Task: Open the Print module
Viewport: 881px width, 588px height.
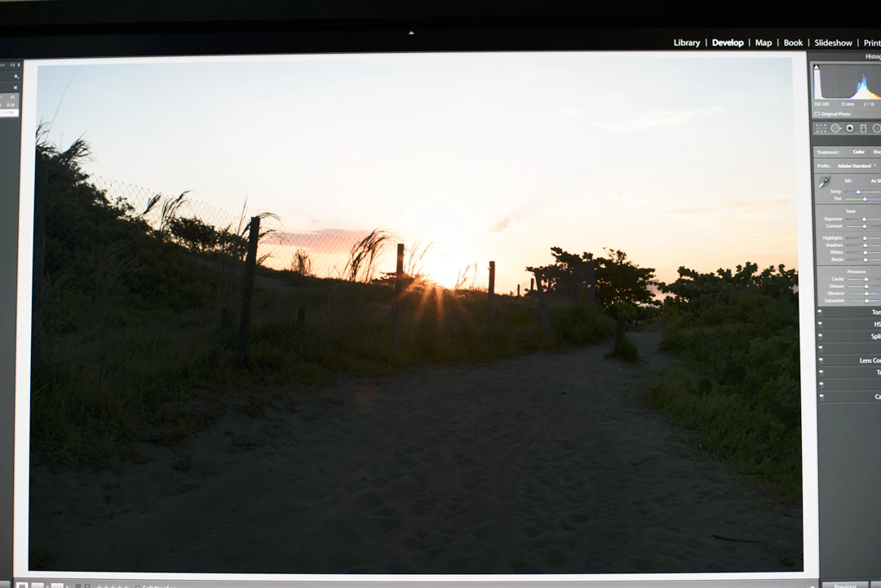Action: tap(872, 42)
